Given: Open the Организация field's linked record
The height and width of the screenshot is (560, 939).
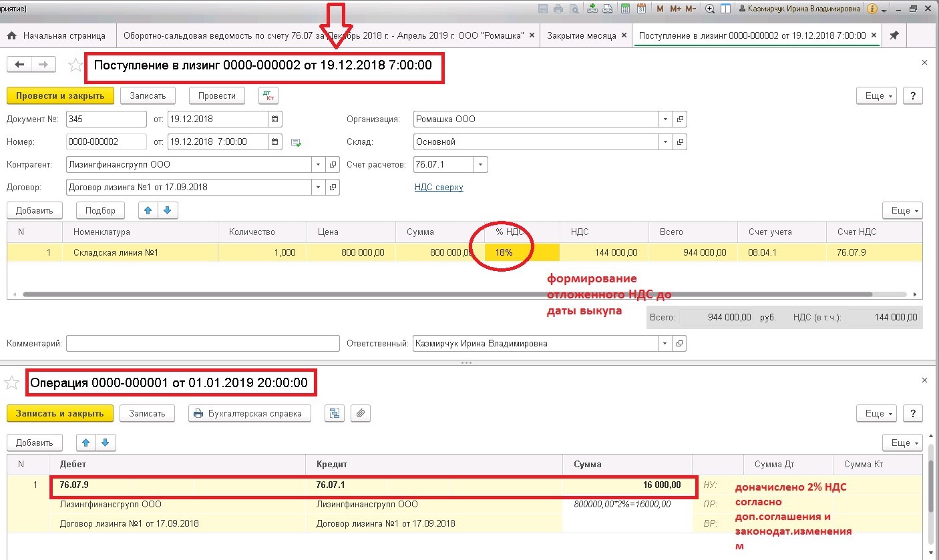Looking at the screenshot, I should (x=680, y=119).
